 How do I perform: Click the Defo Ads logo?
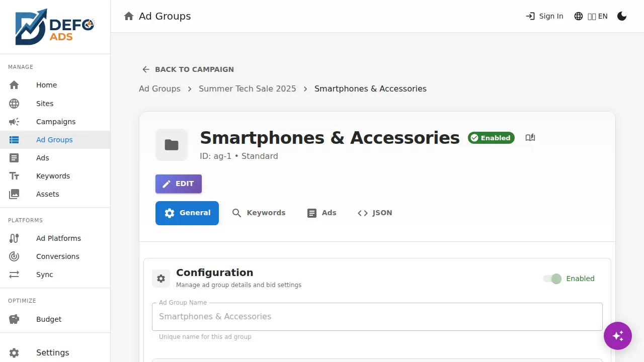click(x=55, y=27)
